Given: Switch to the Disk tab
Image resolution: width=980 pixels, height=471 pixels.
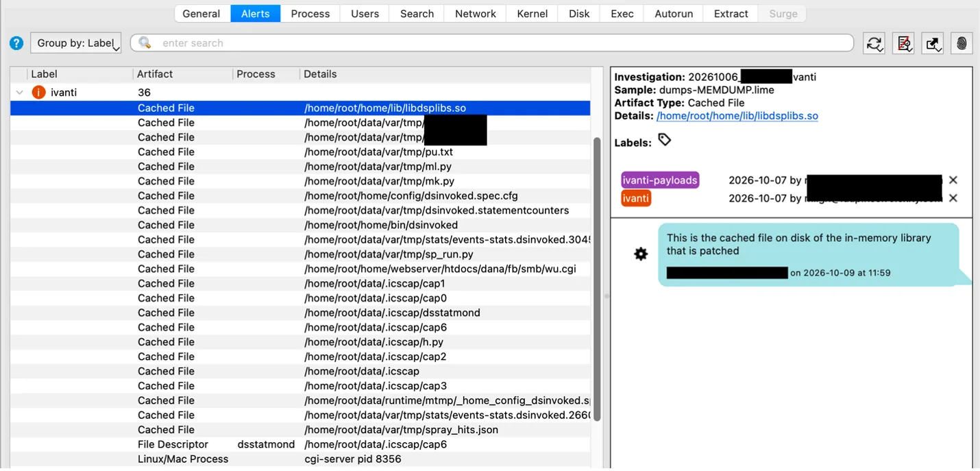Looking at the screenshot, I should coord(579,14).
